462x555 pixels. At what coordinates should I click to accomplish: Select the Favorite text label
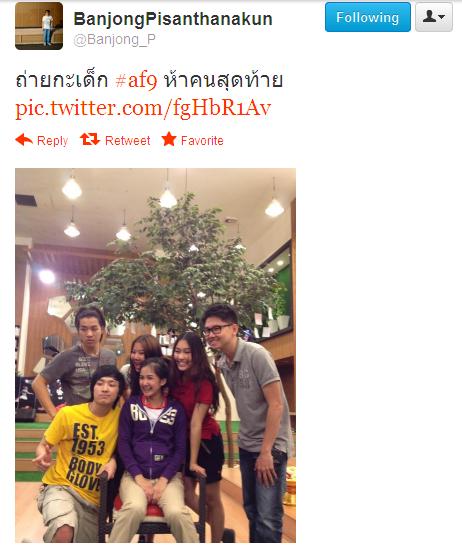[x=202, y=141]
